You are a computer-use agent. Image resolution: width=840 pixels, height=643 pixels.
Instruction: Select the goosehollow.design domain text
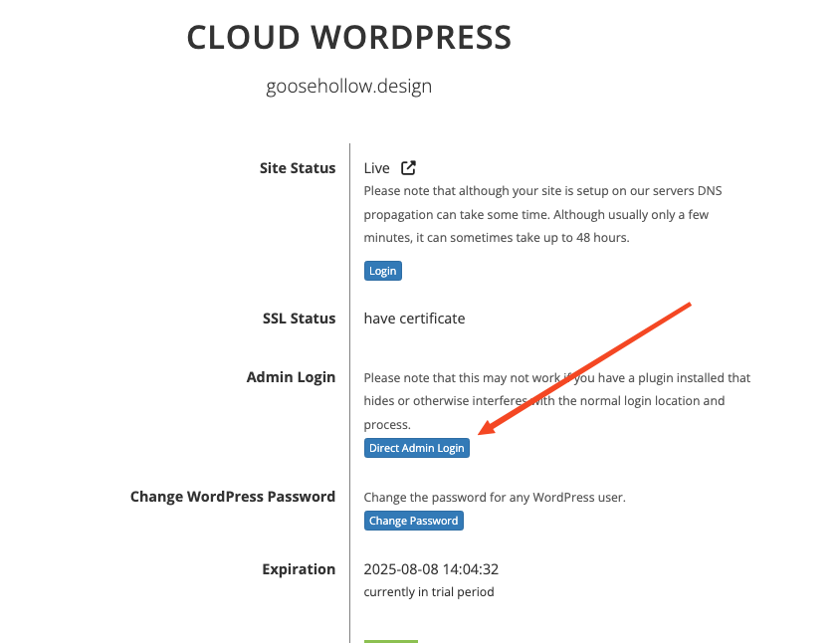click(348, 87)
